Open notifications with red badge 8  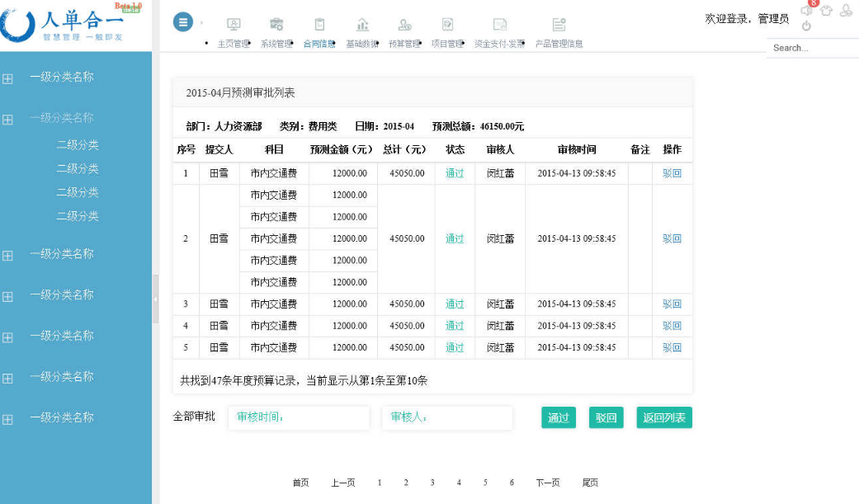coord(807,11)
